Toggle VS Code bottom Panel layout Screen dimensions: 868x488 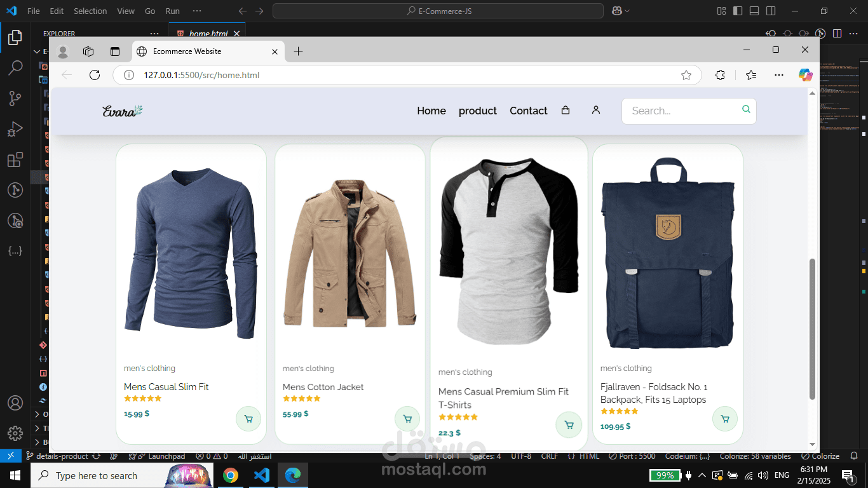coord(754,11)
